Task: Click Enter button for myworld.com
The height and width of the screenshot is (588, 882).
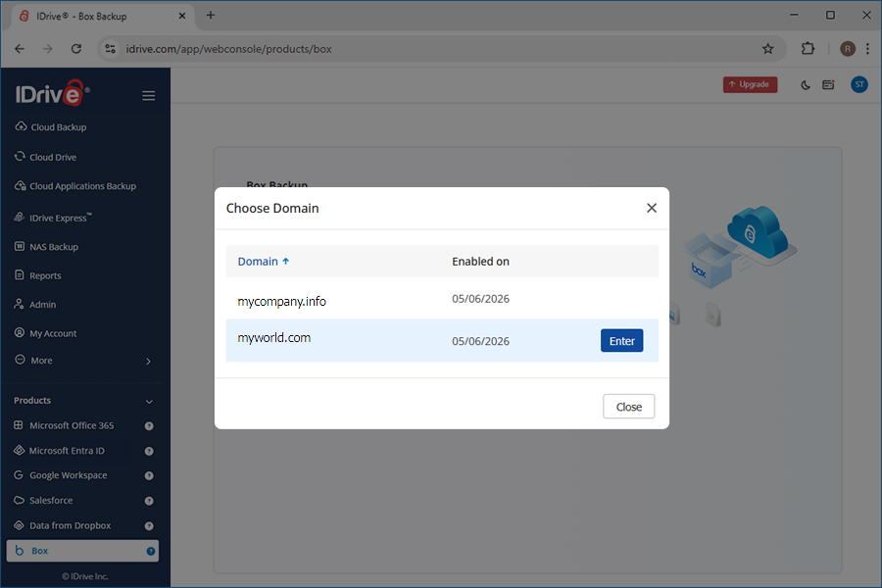Action: click(x=621, y=340)
